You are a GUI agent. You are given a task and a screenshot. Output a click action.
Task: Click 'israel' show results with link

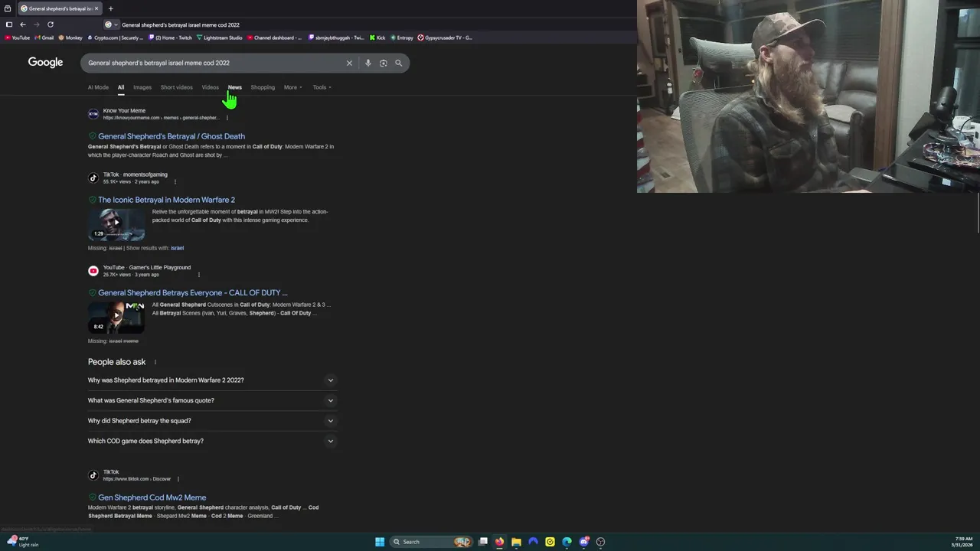click(177, 248)
